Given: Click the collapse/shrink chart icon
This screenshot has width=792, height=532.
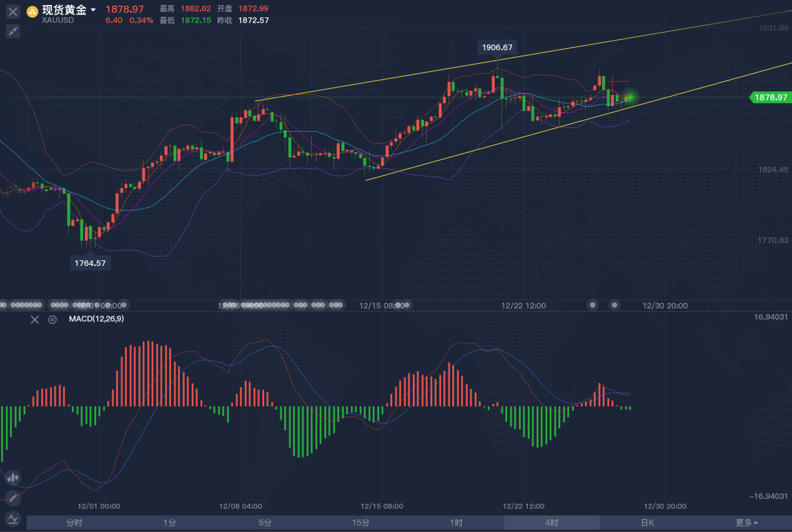Looking at the screenshot, I should click(13, 32).
